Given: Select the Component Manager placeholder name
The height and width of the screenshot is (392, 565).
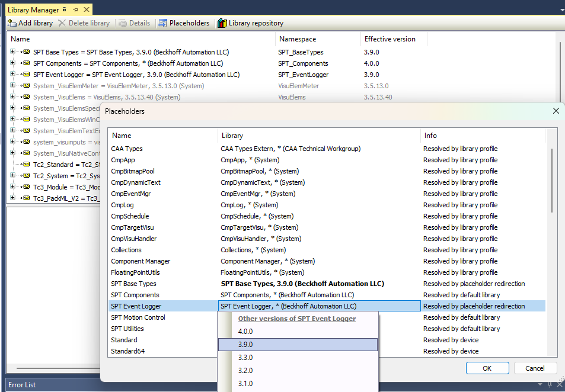Looking at the screenshot, I should point(141,261).
